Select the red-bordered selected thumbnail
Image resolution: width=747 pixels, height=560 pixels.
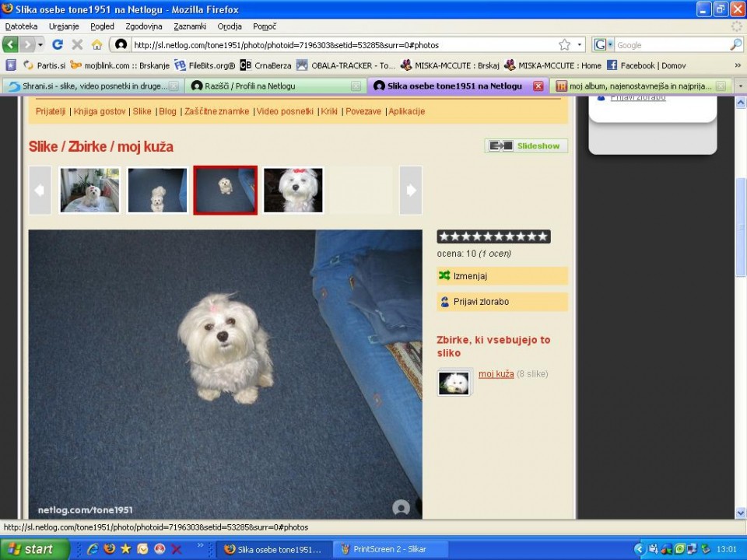(226, 190)
